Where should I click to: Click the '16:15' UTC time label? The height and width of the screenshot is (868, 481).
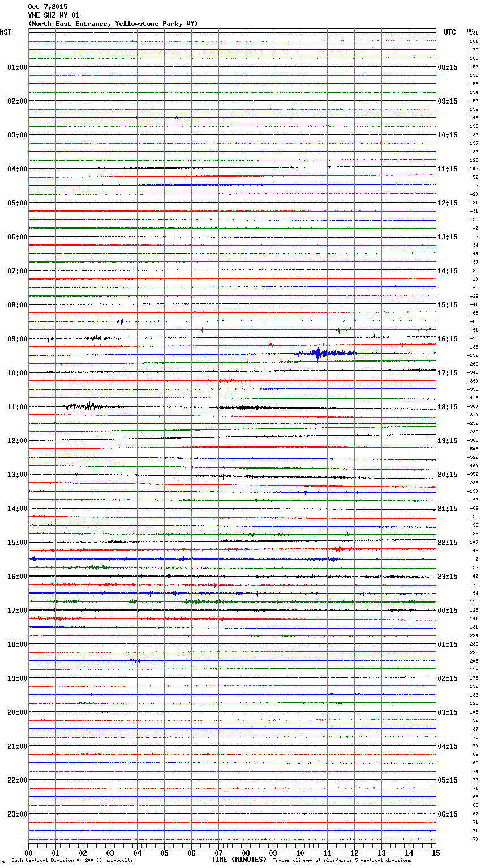pos(448,339)
